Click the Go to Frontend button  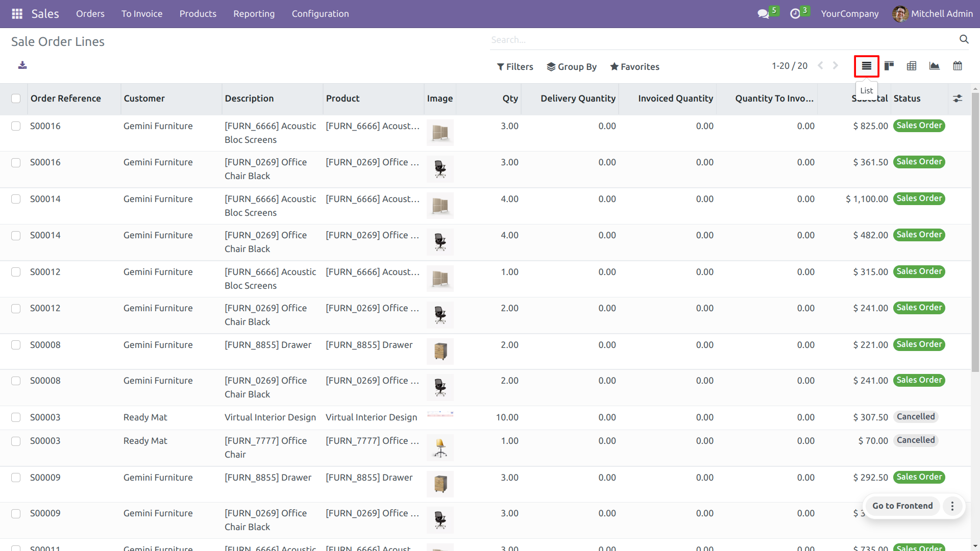click(x=902, y=506)
